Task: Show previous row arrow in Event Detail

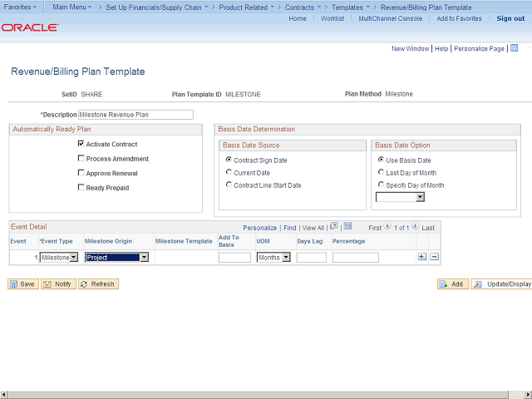Action: pos(387,227)
